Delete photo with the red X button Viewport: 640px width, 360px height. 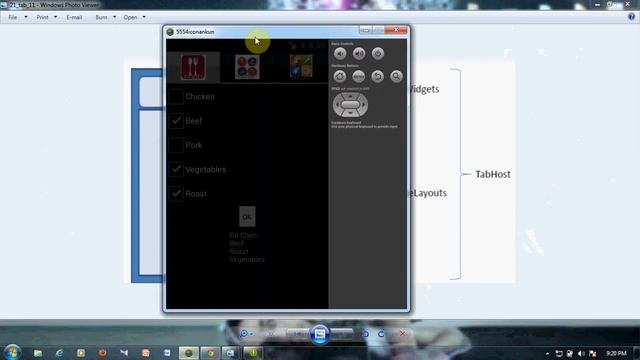(402, 334)
